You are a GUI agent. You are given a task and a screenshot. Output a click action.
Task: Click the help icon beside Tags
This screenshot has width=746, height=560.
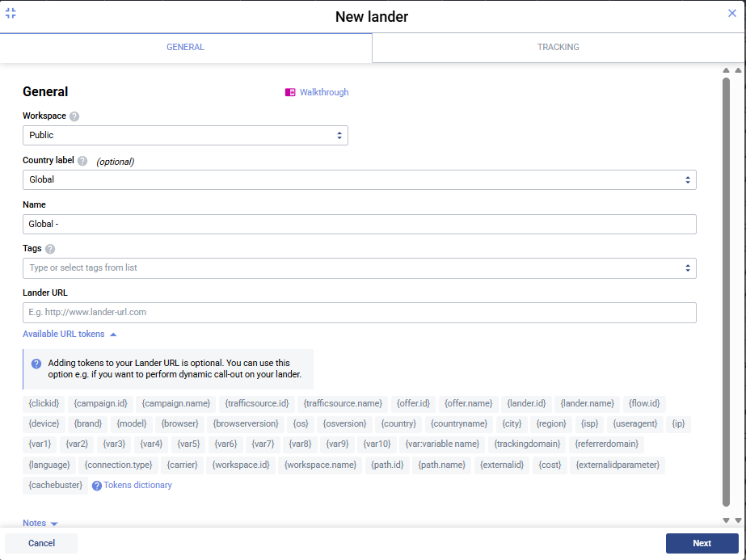click(x=50, y=248)
